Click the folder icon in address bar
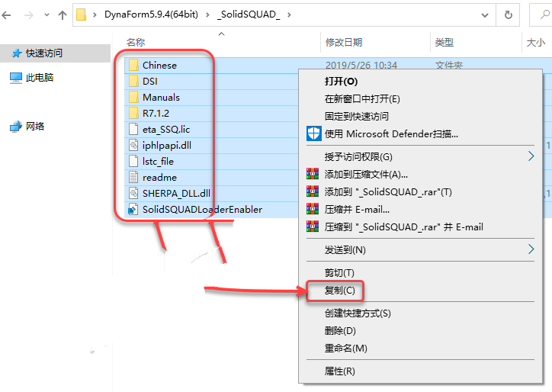The width and height of the screenshot is (552, 392). [82, 14]
